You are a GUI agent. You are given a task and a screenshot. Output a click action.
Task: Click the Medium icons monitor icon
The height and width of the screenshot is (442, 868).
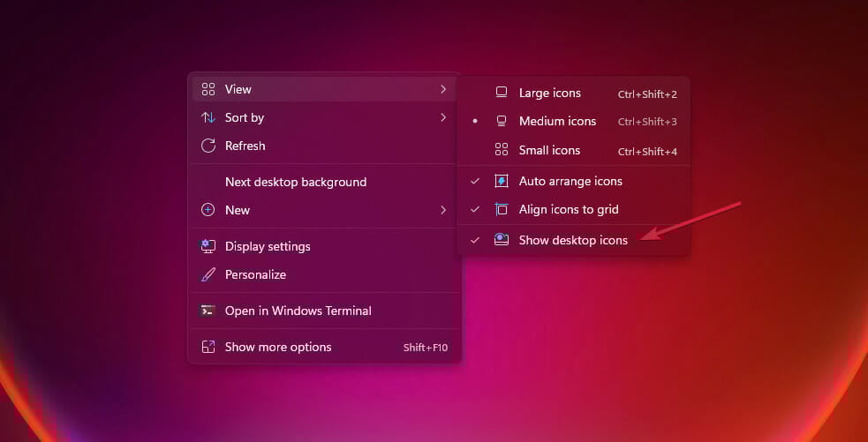502,121
